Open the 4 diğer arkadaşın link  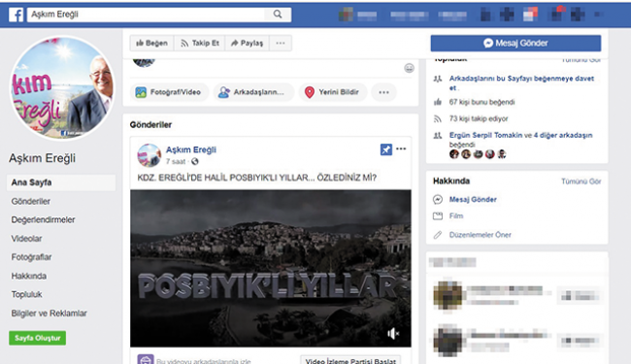tap(563, 135)
